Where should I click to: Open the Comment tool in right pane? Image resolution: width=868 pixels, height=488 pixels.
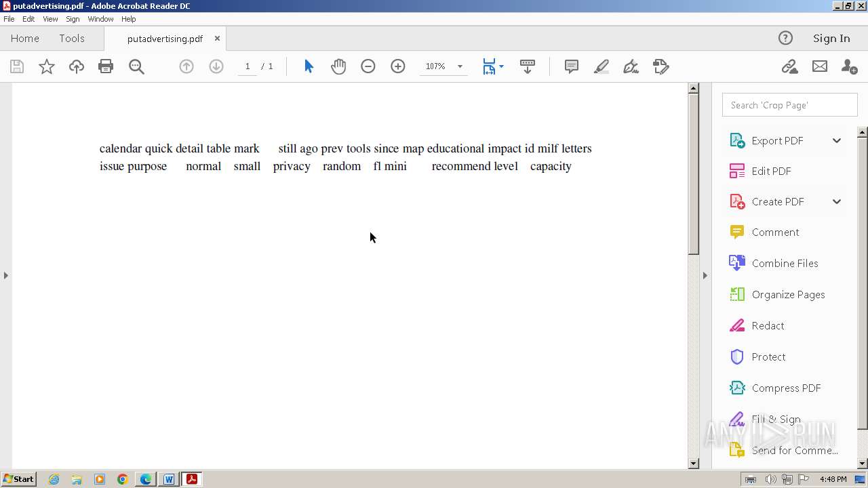click(775, 232)
